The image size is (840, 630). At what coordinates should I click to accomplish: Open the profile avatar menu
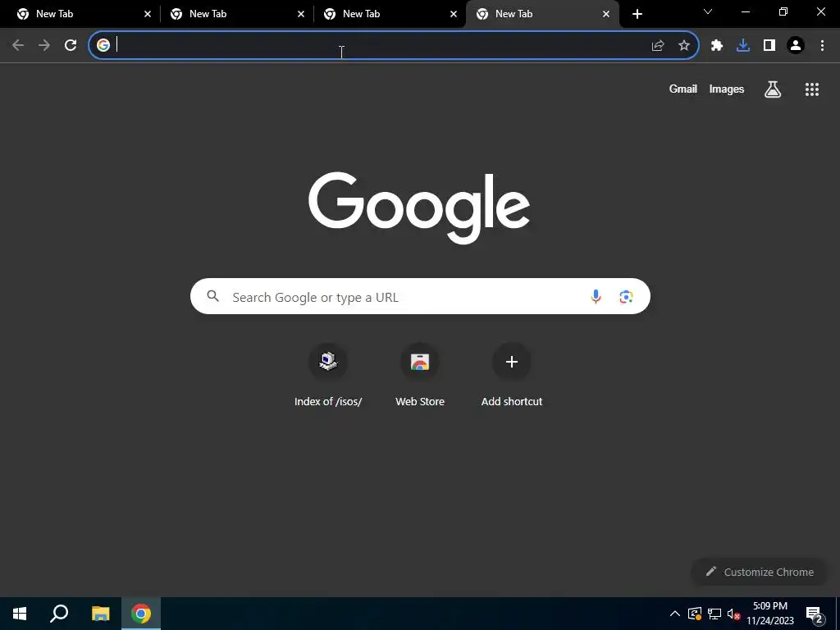point(796,46)
